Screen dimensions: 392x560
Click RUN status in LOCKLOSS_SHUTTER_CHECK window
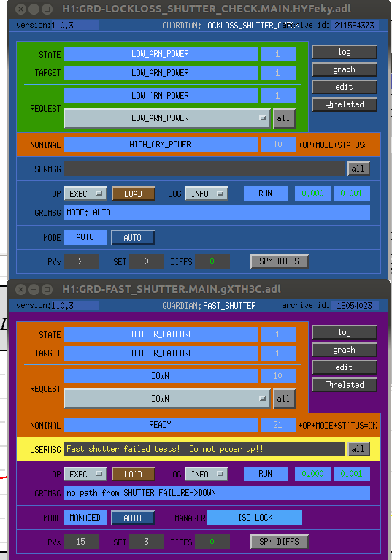point(266,193)
